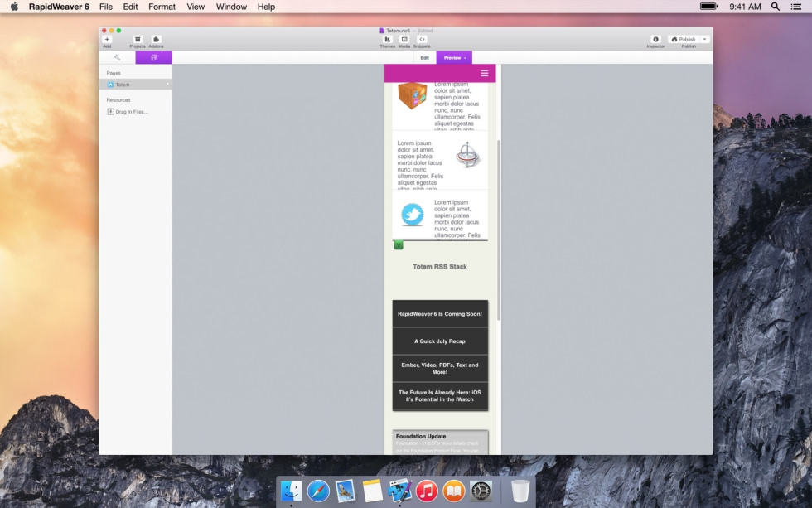Screen dimensions: 812x508
Task: Open the Media browser icon
Action: (404, 39)
